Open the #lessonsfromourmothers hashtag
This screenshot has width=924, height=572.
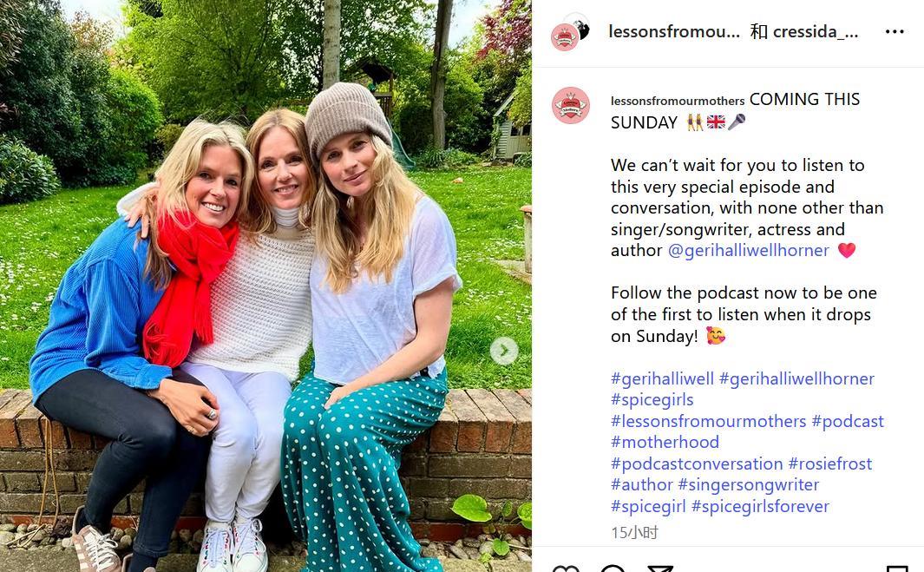(708, 421)
